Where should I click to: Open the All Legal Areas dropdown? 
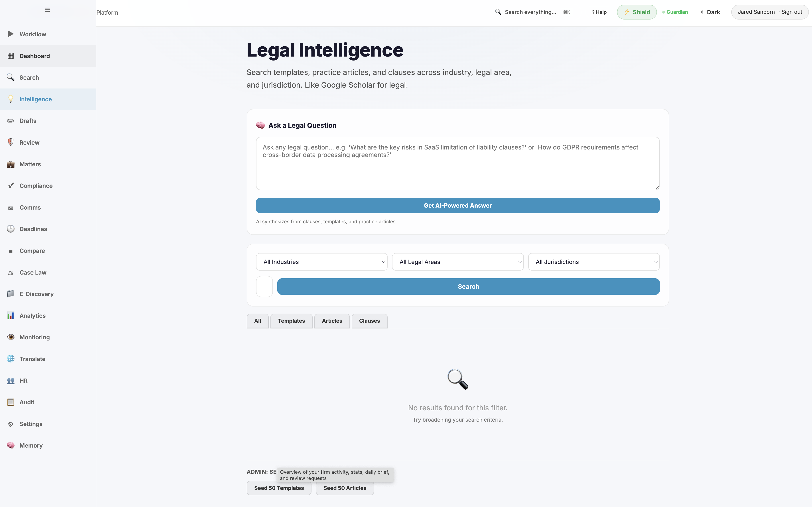457,262
